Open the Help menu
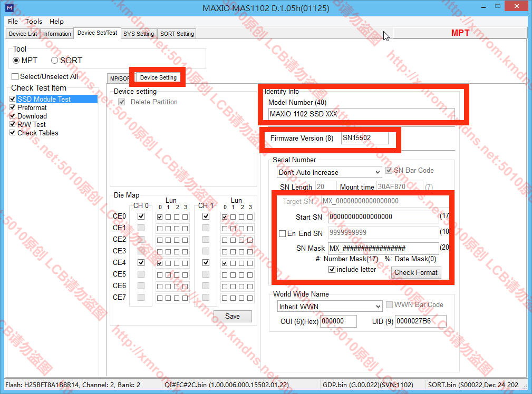 point(56,22)
